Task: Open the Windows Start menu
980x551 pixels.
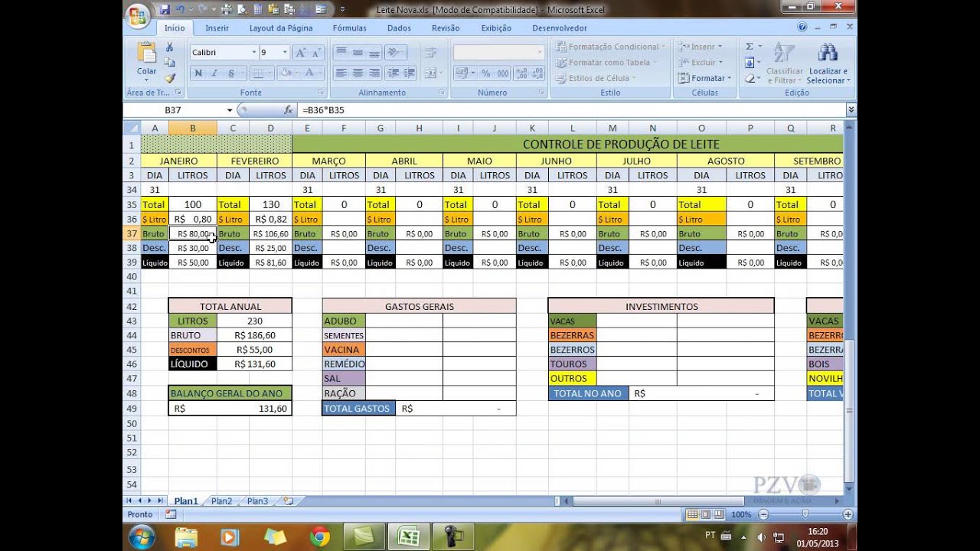Action: tap(142, 537)
